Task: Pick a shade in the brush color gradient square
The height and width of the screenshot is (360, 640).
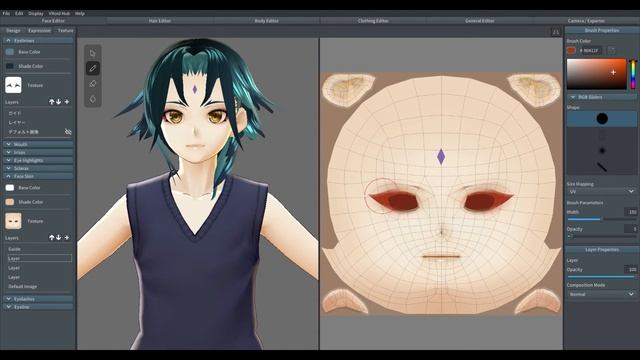Action: click(x=596, y=74)
